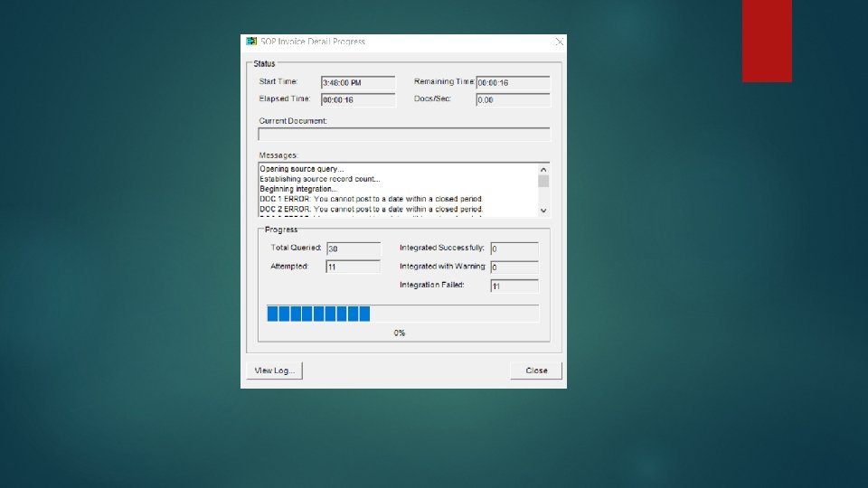Click the Integrated with Warning field
Image resolution: width=868 pixels, height=488 pixels.
[514, 267]
